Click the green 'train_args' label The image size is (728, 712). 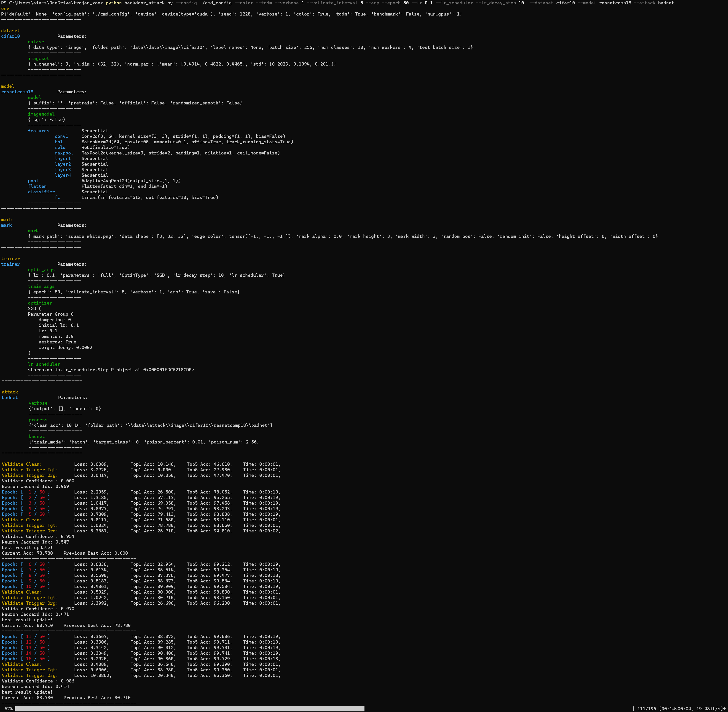(x=41, y=287)
